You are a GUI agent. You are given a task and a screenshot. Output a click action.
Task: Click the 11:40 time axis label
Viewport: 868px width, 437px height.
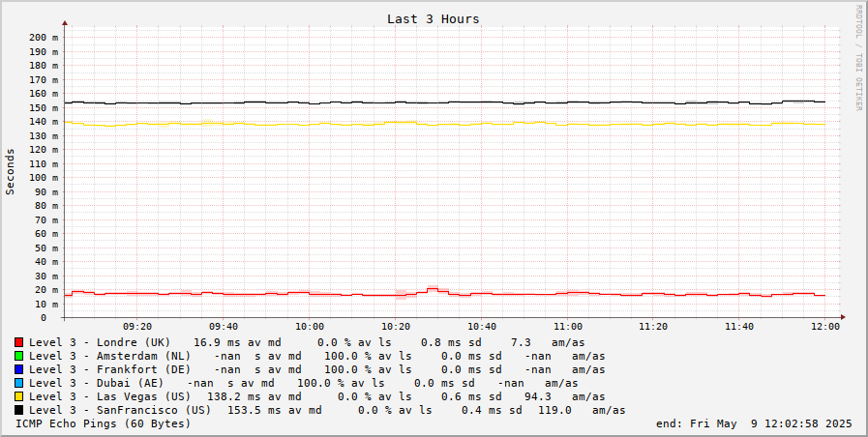point(739,327)
